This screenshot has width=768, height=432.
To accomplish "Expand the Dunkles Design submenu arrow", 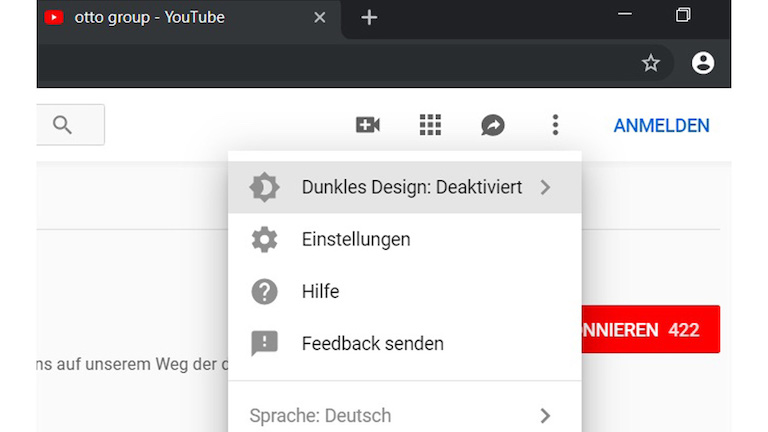I will click(x=545, y=187).
